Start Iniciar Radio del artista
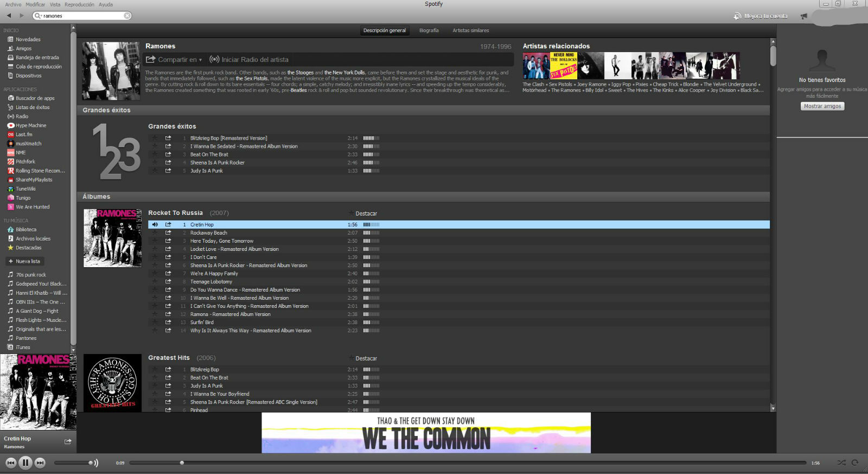Screen dimensions: 868x474 pos(249,60)
